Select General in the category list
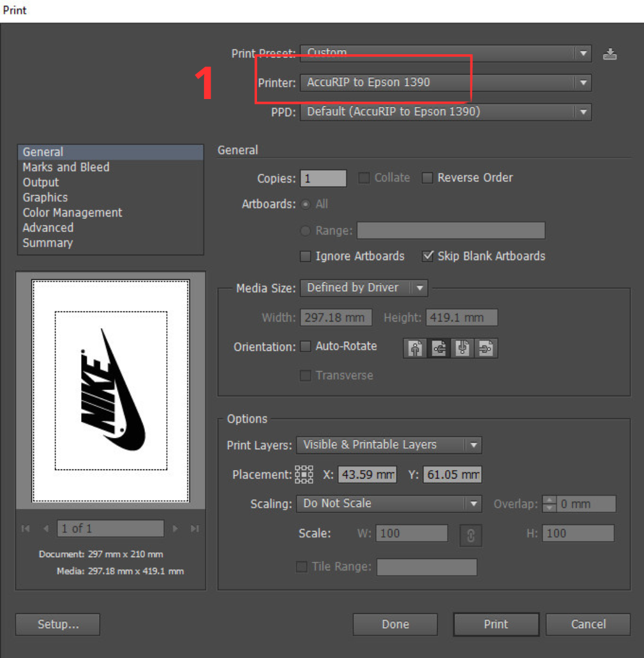The width and height of the screenshot is (644, 658). coord(111,152)
